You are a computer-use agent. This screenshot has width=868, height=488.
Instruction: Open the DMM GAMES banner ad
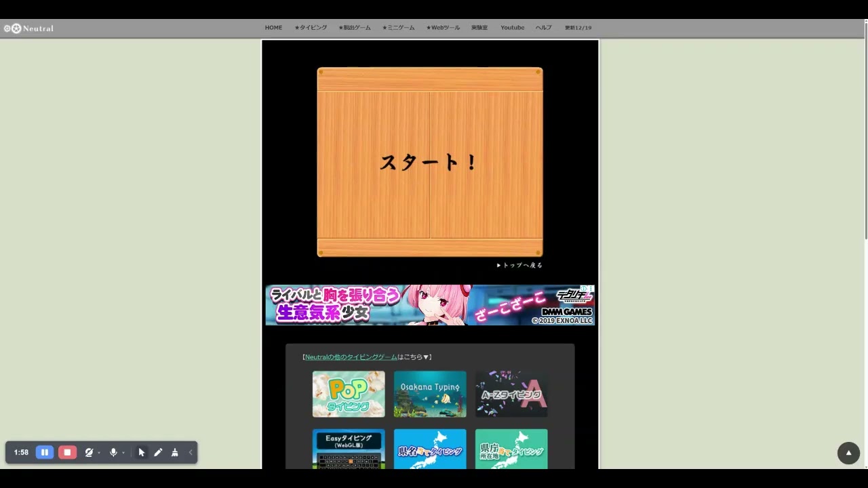tap(430, 305)
